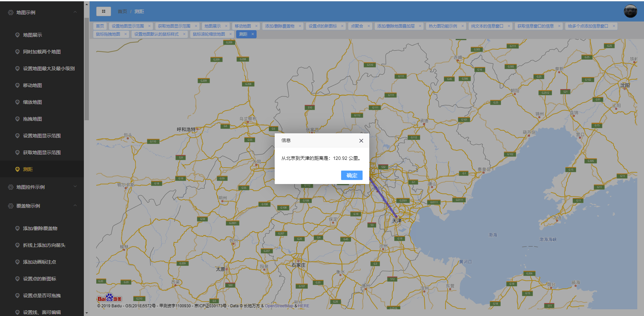Select 缩放地图 in the sidebar menu
644x316 pixels.
[x=42, y=102]
